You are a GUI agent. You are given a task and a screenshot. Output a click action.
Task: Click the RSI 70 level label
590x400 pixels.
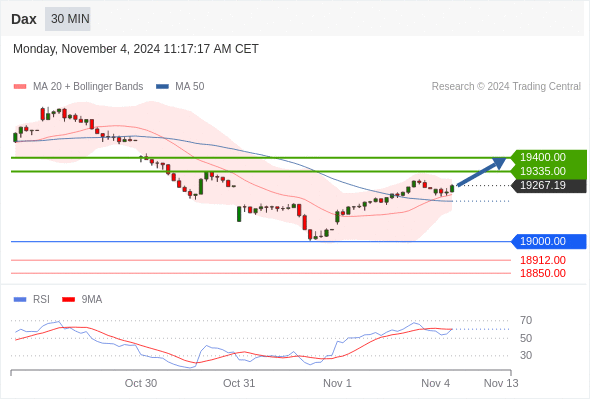point(526,321)
